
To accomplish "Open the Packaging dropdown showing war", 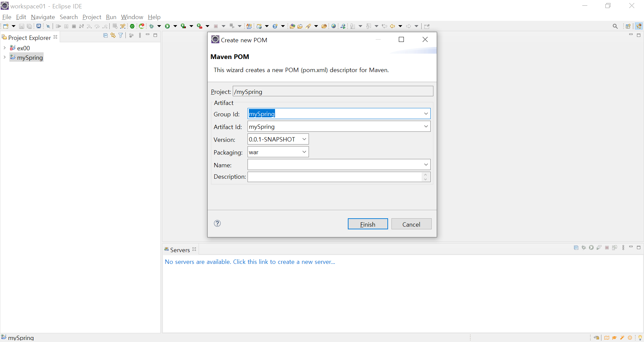I will (x=304, y=152).
